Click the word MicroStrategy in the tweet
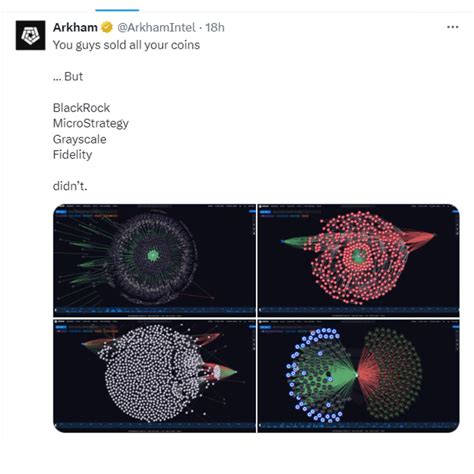Image resolution: width=474 pixels, height=474 pixels. click(x=91, y=123)
